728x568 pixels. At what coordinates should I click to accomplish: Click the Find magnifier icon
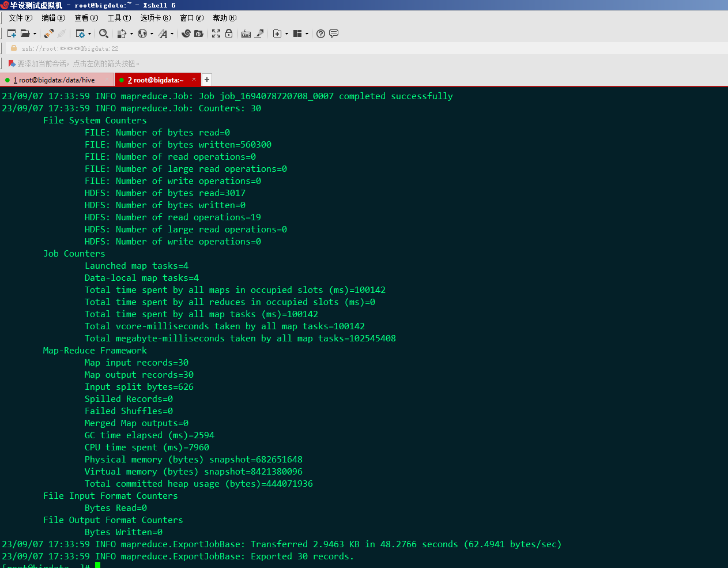click(104, 33)
